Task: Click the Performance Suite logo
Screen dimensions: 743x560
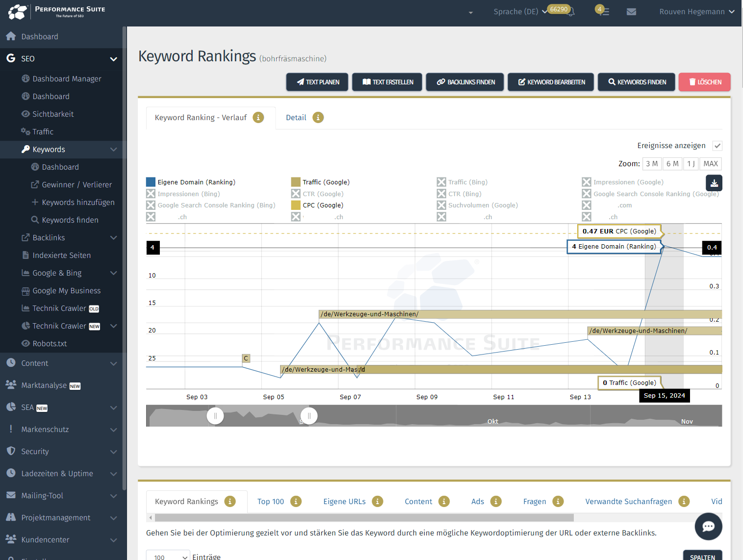Action: 56,12
